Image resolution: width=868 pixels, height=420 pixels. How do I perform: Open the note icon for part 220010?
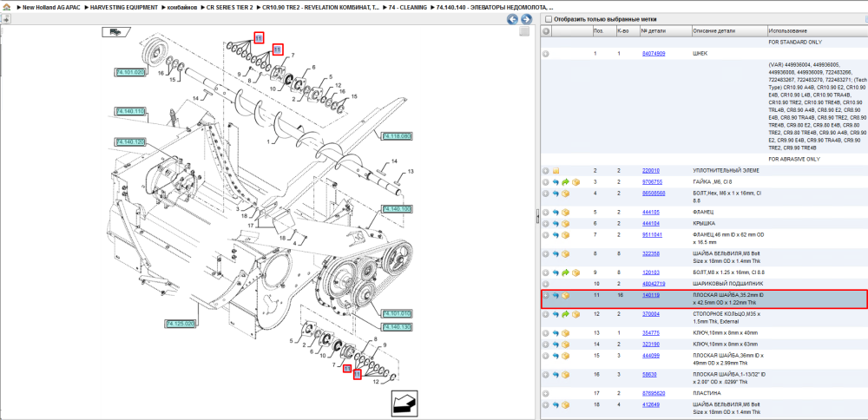pos(556,170)
